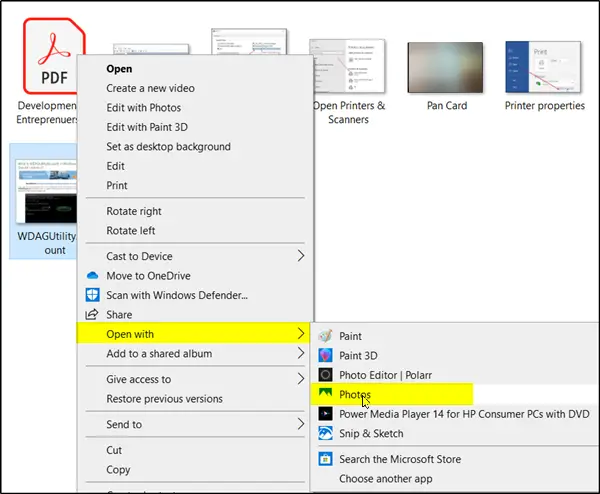Screen dimensions: 600x494
Task: Select the Pan Card image thumbnail
Action: click(x=445, y=67)
